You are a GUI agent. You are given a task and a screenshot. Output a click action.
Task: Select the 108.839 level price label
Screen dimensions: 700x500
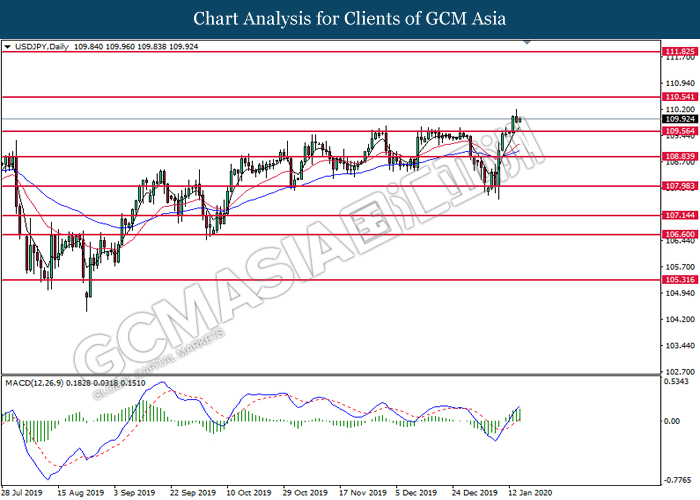pyautogui.click(x=680, y=157)
